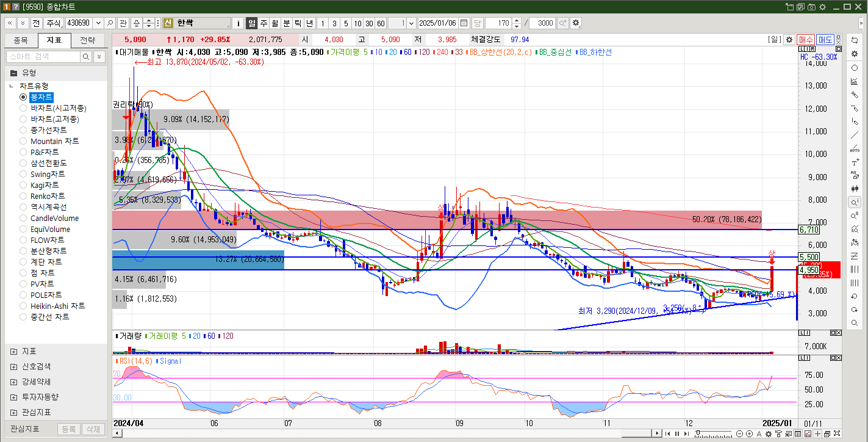The image size is (868, 442).
Task: Jump to last bar of the chart
Action: click(x=686, y=433)
